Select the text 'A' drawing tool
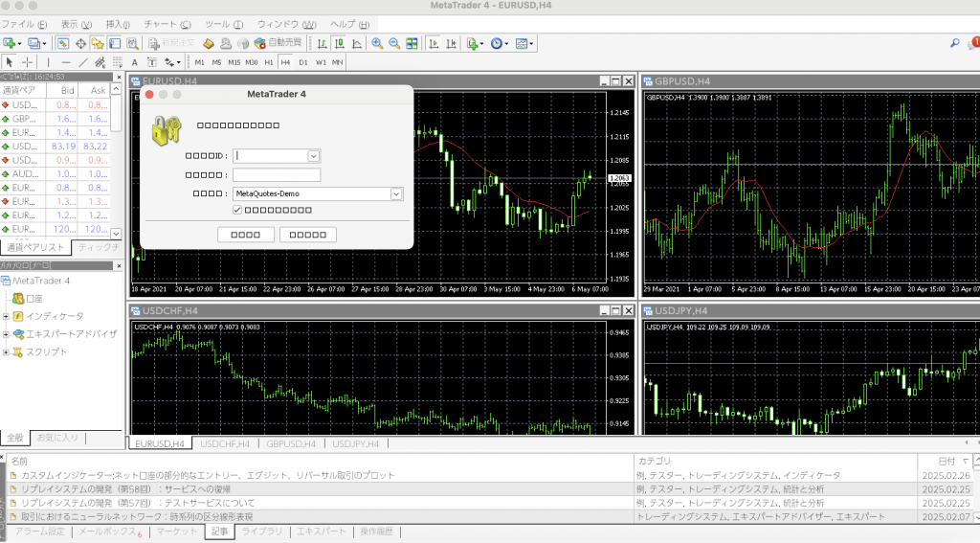The width and height of the screenshot is (980, 543). (134, 62)
